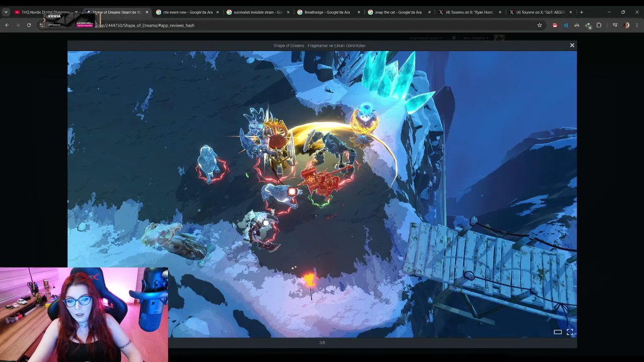Switch to the Breathedge Google search tab
Viewport: 644px width, 362px height.
tap(328, 12)
